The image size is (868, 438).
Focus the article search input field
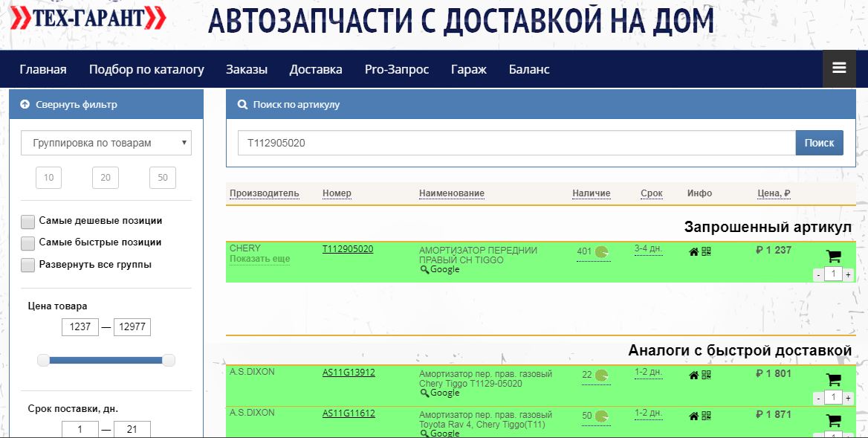click(517, 143)
